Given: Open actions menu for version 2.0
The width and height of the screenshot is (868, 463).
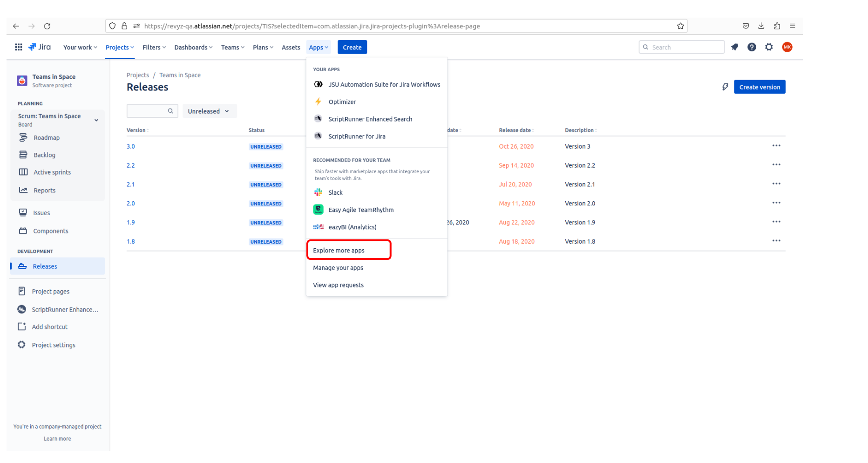Looking at the screenshot, I should click(776, 203).
